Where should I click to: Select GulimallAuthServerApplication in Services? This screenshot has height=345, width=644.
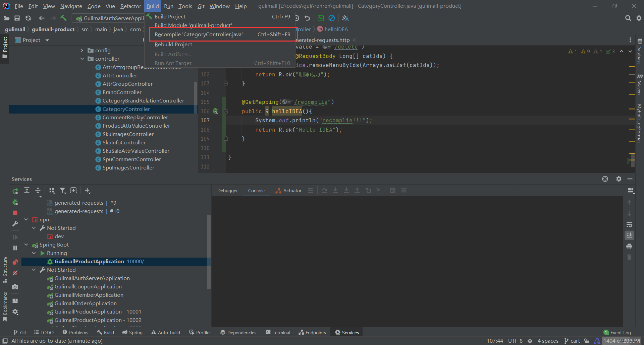pyautogui.click(x=92, y=278)
